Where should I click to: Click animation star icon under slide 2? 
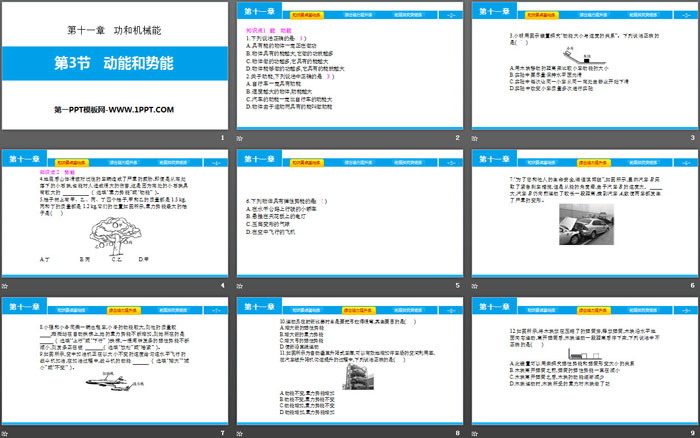tap(240, 138)
